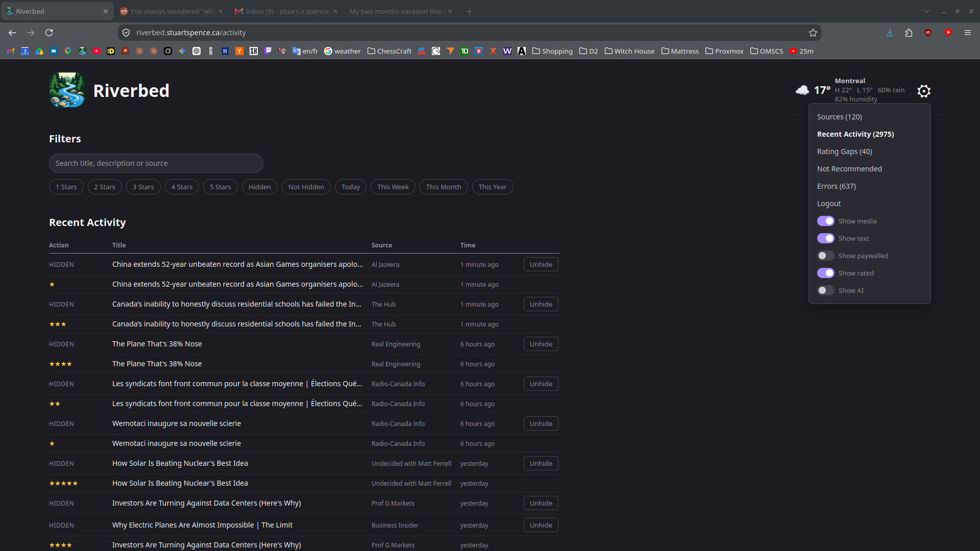The image size is (980, 551).
Task: Open the Gmail bookmark icon
Action: pos(11,51)
